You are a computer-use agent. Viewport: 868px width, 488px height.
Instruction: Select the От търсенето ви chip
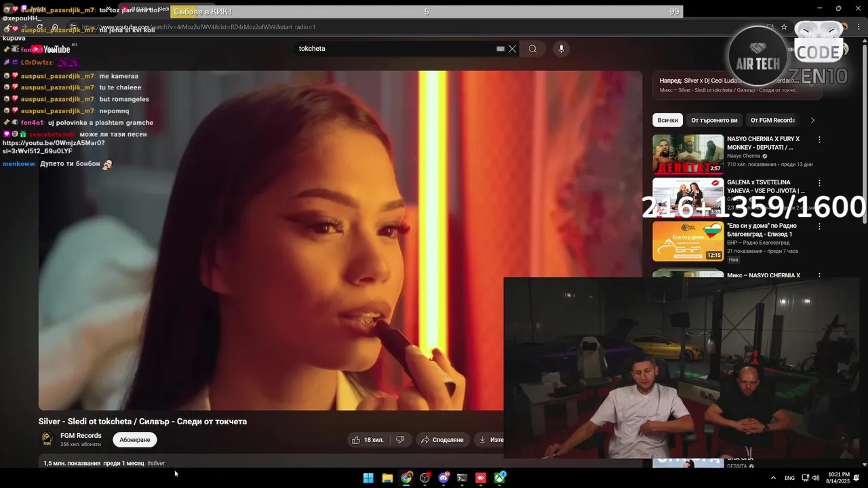click(x=714, y=120)
